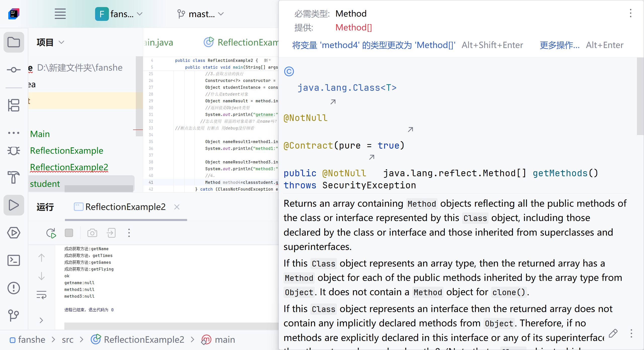The width and height of the screenshot is (644, 350).
Task: Click the Rerun ReflectionExample2 button
Action: [51, 233]
